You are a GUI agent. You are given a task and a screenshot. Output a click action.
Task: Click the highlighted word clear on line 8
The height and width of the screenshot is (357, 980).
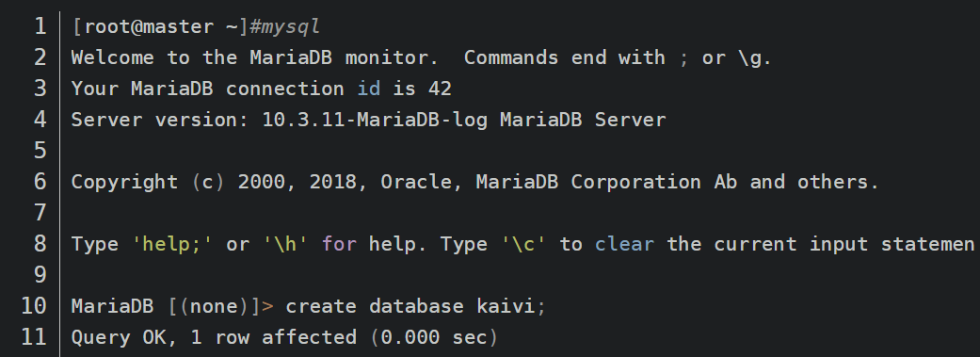[x=624, y=244]
